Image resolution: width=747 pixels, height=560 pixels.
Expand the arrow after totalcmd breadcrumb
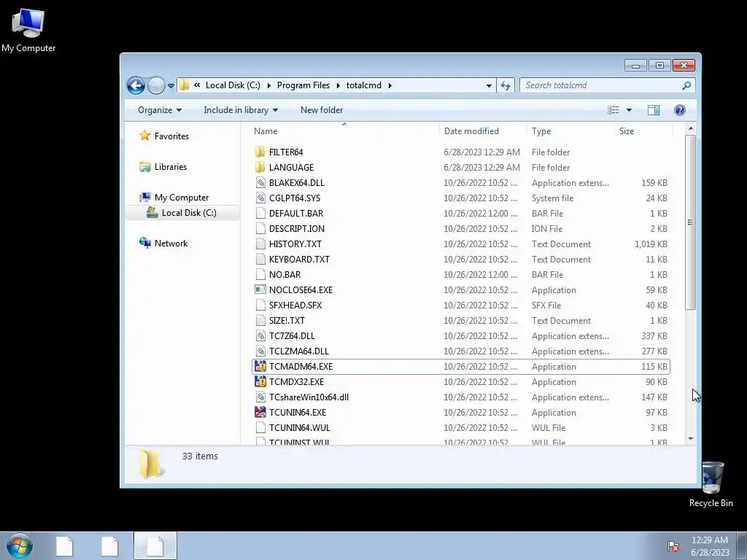tap(390, 86)
